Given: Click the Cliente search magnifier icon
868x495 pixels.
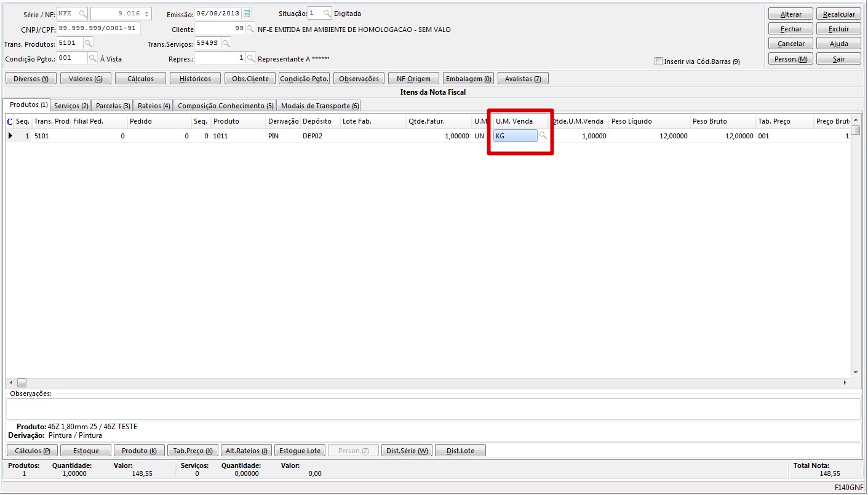Looking at the screenshot, I should pos(250,29).
